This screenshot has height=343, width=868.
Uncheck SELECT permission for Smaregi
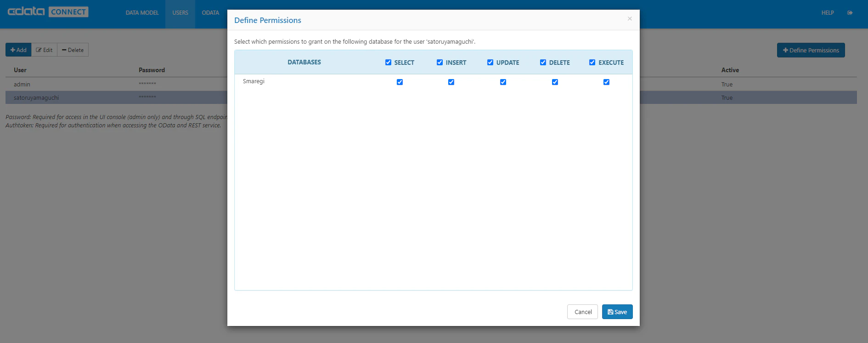click(400, 82)
